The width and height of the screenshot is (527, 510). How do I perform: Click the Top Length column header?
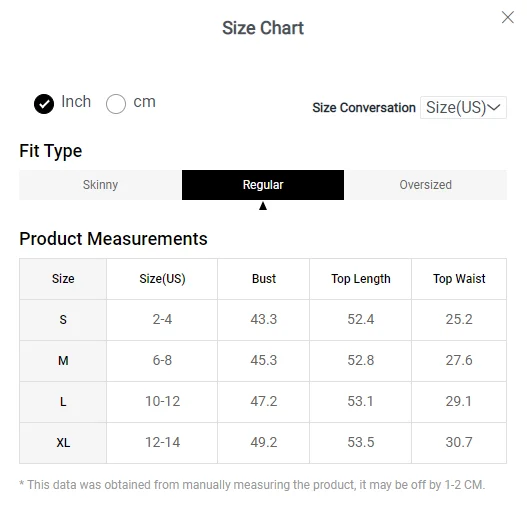tap(361, 279)
